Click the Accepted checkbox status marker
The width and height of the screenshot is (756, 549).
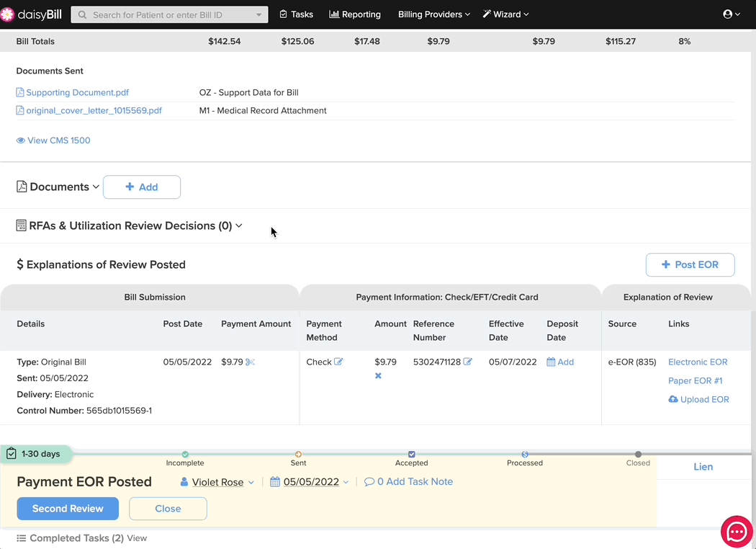(411, 454)
